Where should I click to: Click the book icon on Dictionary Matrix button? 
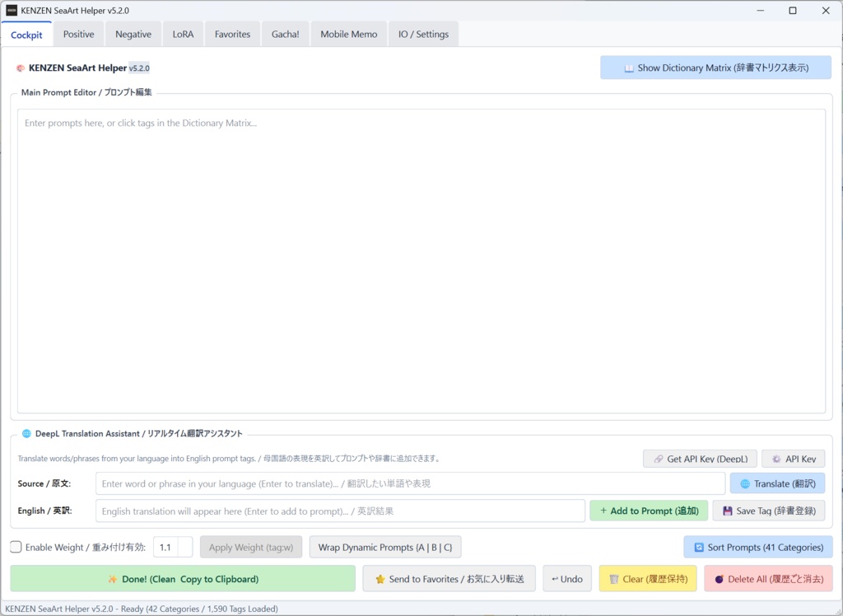click(x=628, y=68)
